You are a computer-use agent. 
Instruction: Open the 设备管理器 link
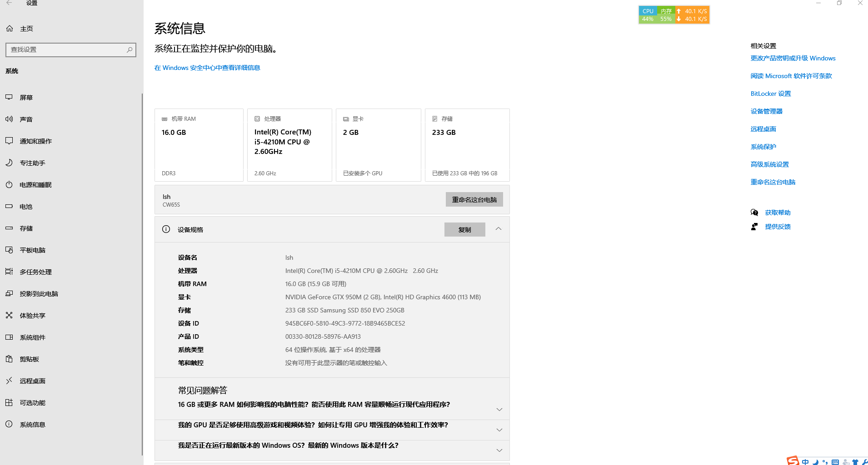click(766, 111)
